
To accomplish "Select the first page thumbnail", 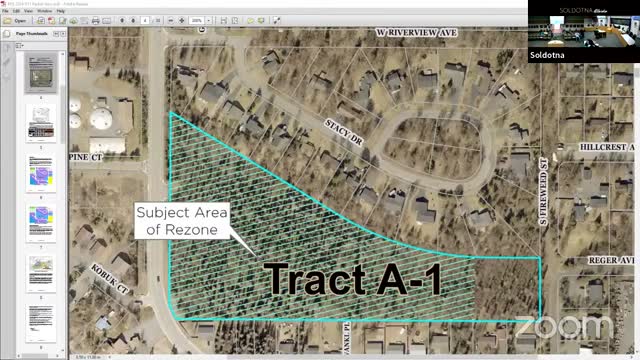I will tap(41, 73).
